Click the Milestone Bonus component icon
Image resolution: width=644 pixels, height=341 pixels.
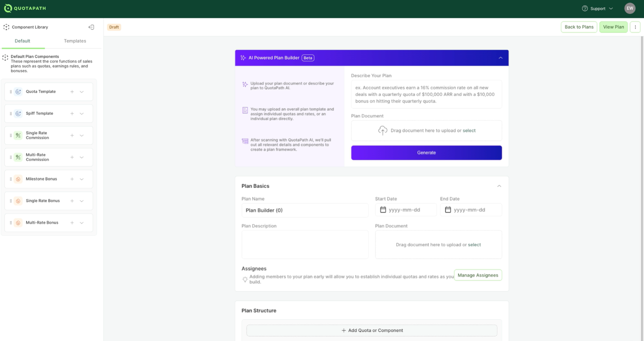pos(18,179)
